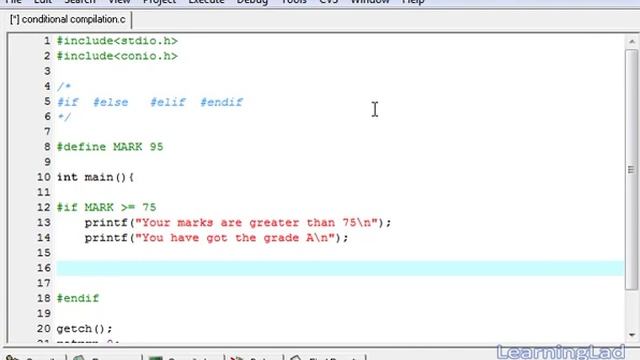Viewport: 640px width, 360px height.
Task: Open the Window menu
Action: click(x=370, y=2)
